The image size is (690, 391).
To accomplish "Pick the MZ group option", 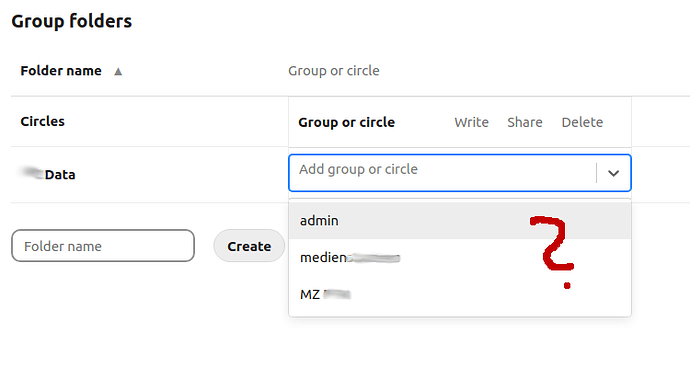I will [460, 294].
